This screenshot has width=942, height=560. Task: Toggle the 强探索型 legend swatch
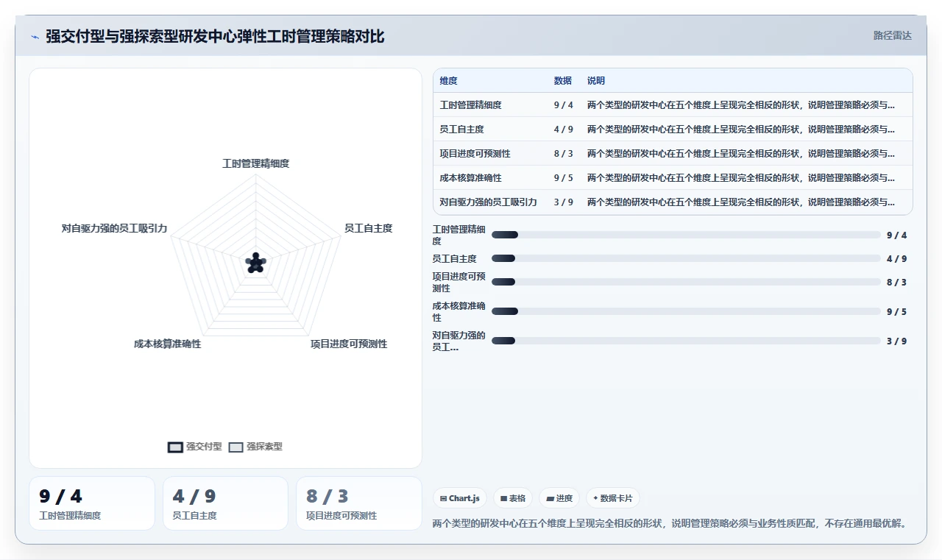235,447
